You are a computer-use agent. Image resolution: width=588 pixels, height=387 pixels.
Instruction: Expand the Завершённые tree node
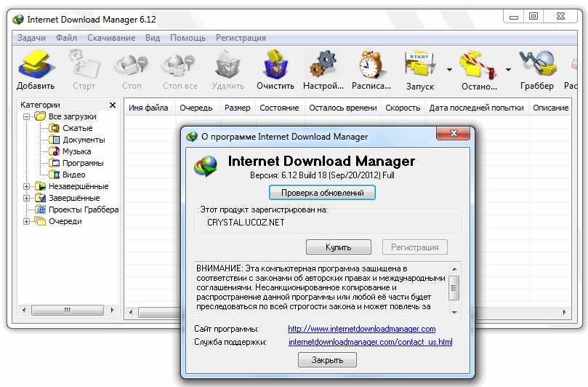pyautogui.click(x=27, y=198)
